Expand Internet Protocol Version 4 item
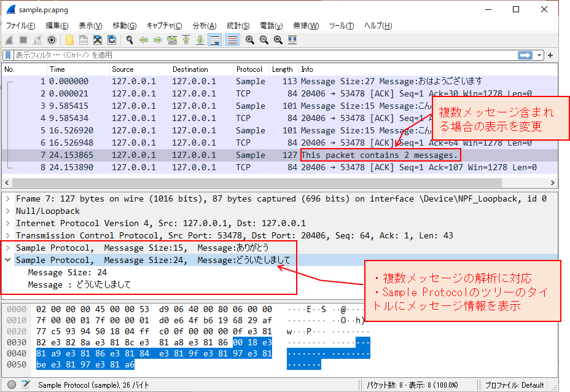This screenshot has height=392, width=570. tap(7, 223)
